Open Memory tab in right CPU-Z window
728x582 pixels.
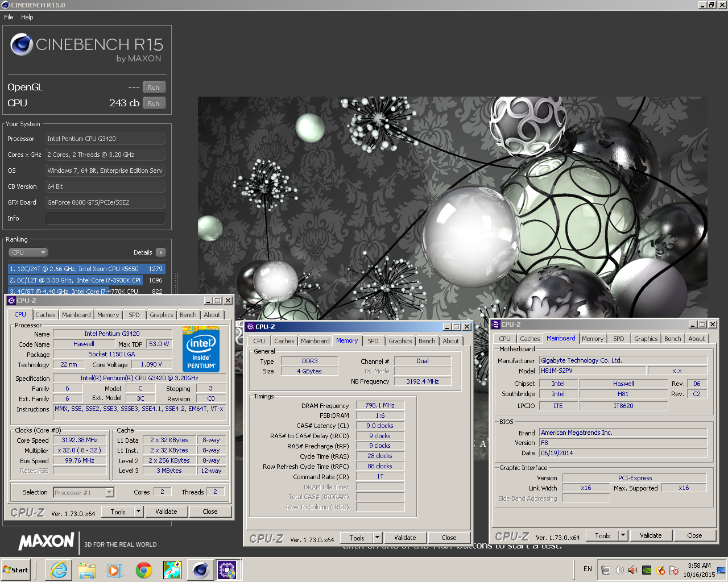click(x=593, y=339)
